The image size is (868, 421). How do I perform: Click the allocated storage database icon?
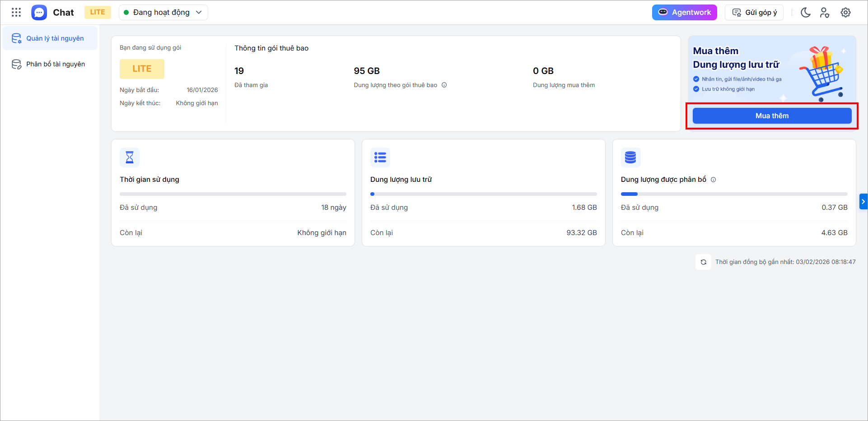pos(630,157)
